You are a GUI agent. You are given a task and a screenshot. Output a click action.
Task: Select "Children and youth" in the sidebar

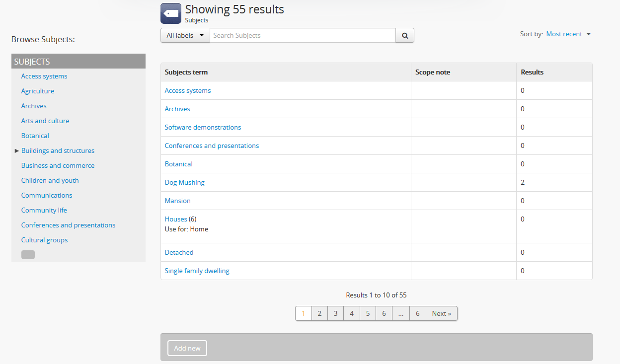tap(50, 180)
